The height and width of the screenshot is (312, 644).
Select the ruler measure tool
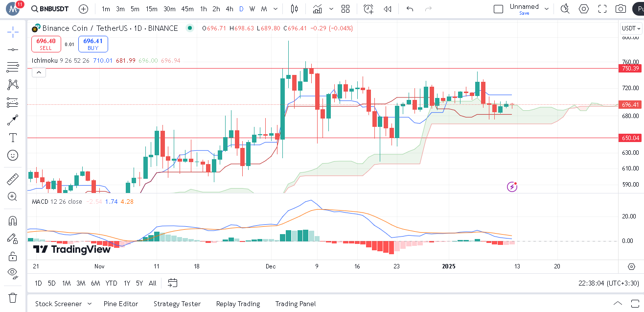click(x=13, y=179)
